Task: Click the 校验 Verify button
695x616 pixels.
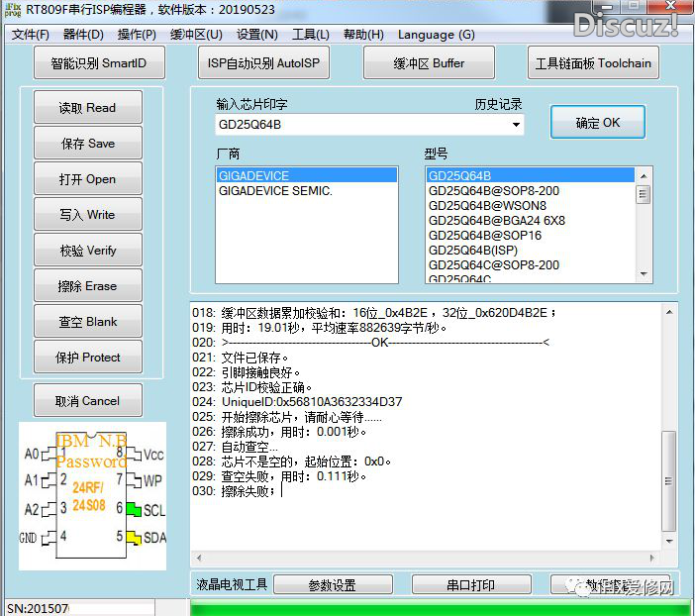Action: point(88,251)
